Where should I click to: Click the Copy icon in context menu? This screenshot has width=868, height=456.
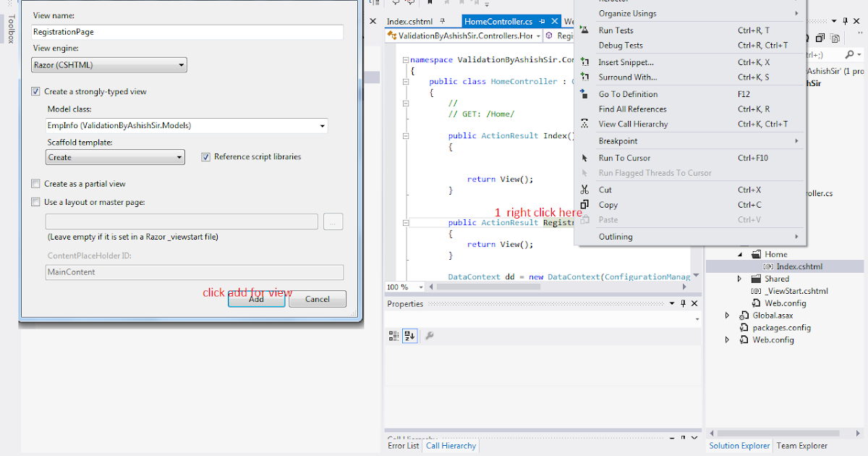tap(585, 205)
